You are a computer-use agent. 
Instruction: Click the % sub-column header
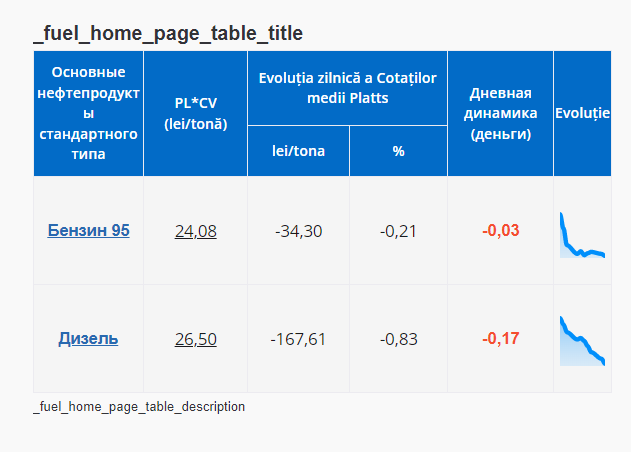click(x=398, y=151)
